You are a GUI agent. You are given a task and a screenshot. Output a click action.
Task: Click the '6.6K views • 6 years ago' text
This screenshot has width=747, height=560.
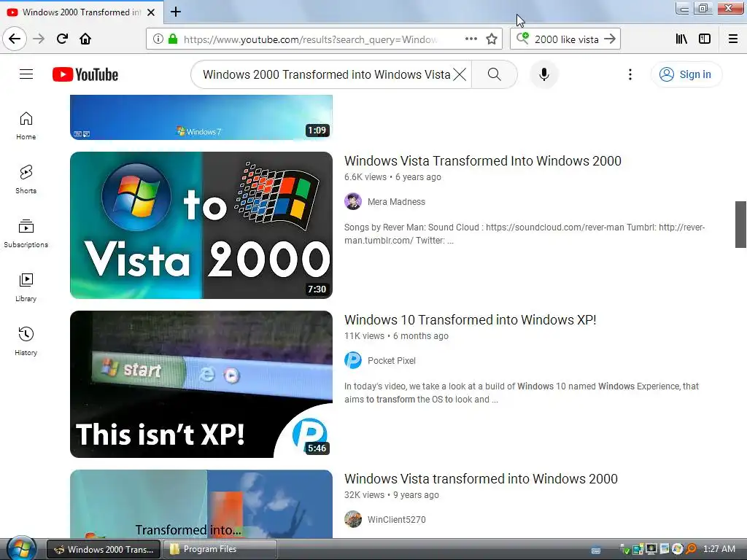(392, 177)
